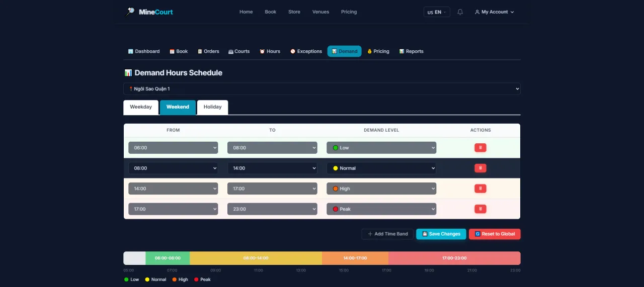Open the 14:00 From dropdown in third row
The image size is (644, 287).
(173, 188)
